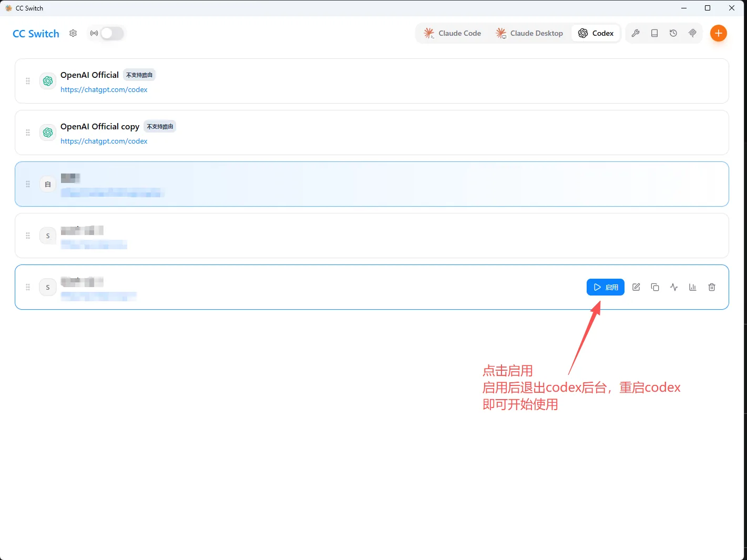747x560 pixels.
Task: Open settings gear next to CC Switch
Action: point(73,33)
